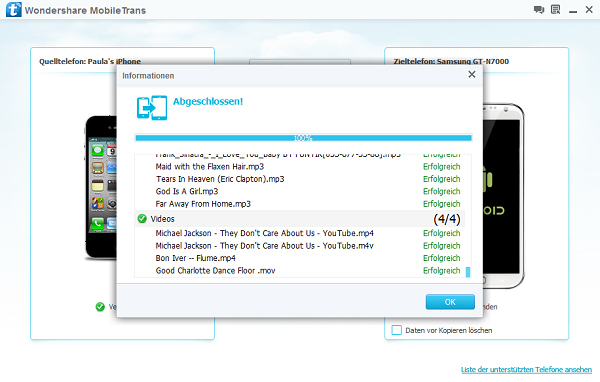Click the iPhone source phone image
The height and width of the screenshot is (382, 600).
(x=101, y=187)
